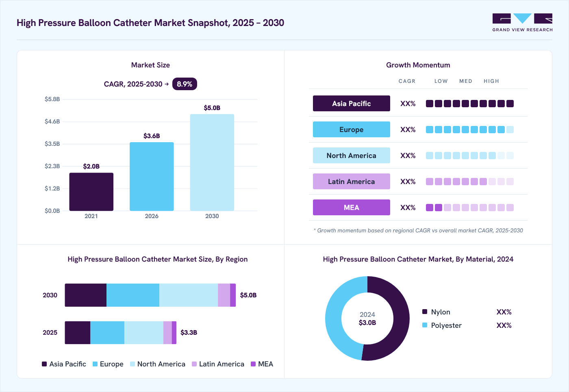Click the LOW column header
Viewport: 569px width, 392px height.
pos(441,81)
